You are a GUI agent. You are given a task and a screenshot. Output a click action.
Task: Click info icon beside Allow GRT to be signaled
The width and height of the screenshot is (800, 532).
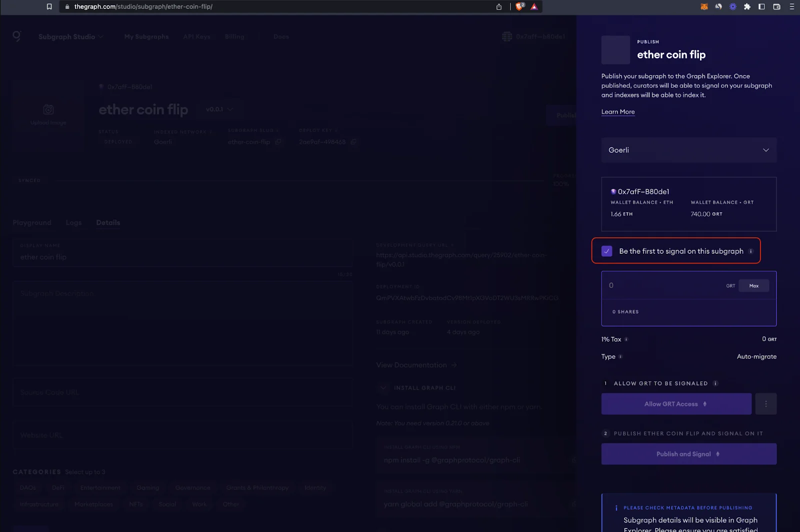(715, 384)
